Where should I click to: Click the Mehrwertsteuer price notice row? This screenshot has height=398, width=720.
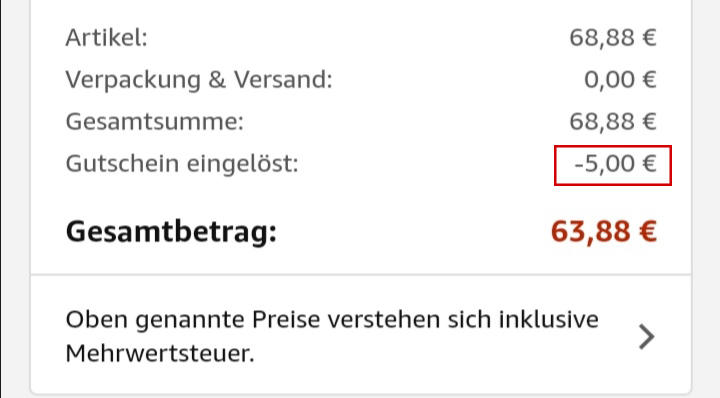(x=361, y=335)
